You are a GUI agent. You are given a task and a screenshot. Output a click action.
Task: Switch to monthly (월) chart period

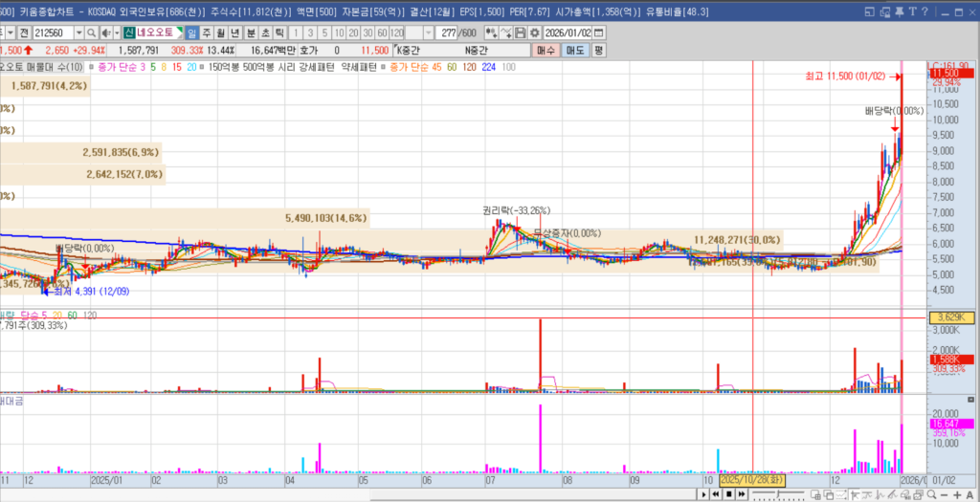[x=221, y=32]
